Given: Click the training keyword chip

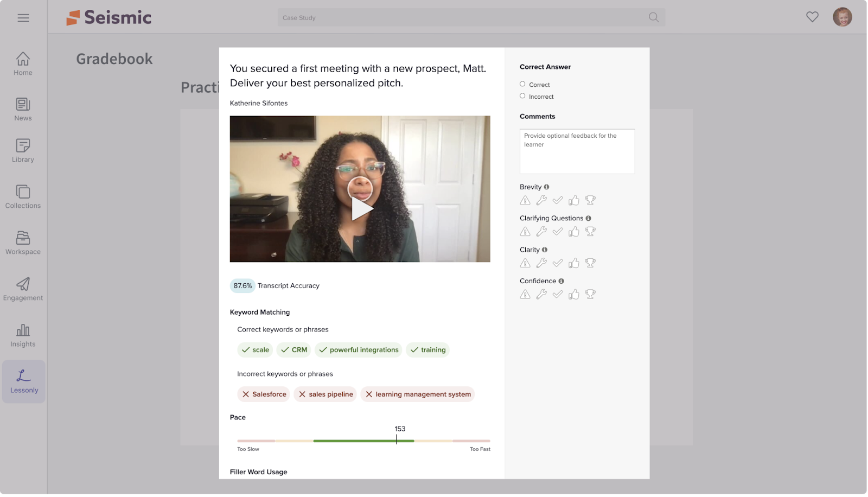Looking at the screenshot, I should click(x=429, y=351).
